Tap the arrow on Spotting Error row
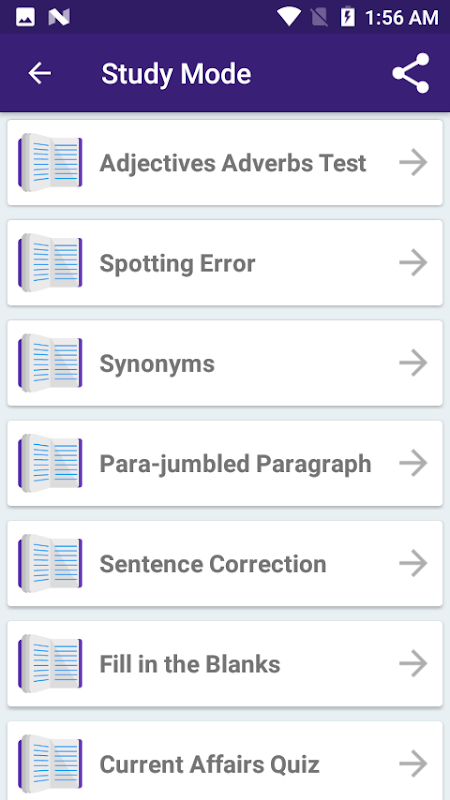 pyautogui.click(x=413, y=263)
